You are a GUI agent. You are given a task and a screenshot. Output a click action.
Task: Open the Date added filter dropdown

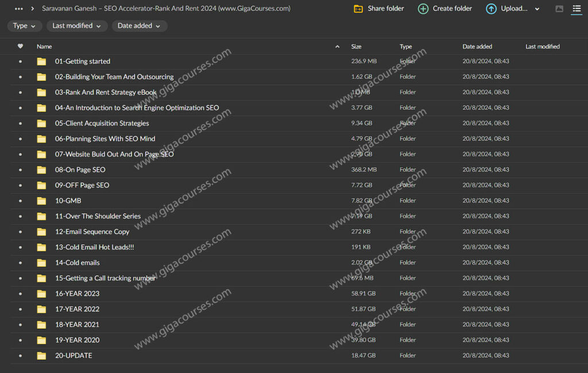pyautogui.click(x=139, y=25)
